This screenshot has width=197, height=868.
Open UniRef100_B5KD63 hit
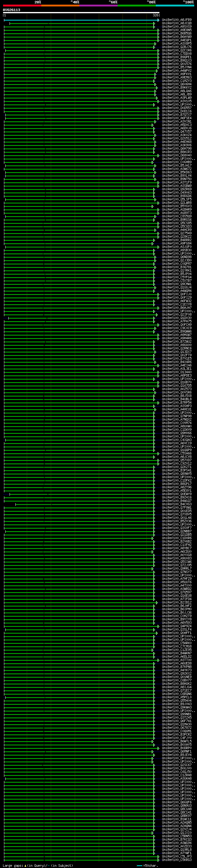tap(177, 172)
